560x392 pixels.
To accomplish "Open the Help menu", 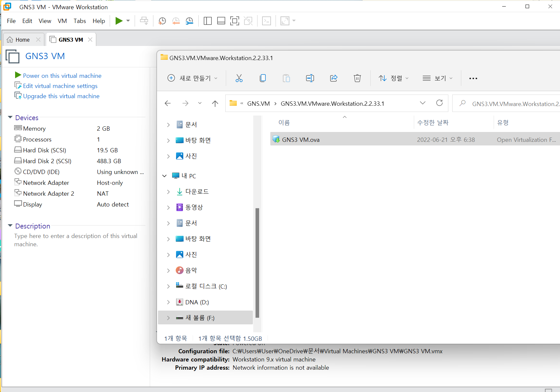I will coord(99,21).
